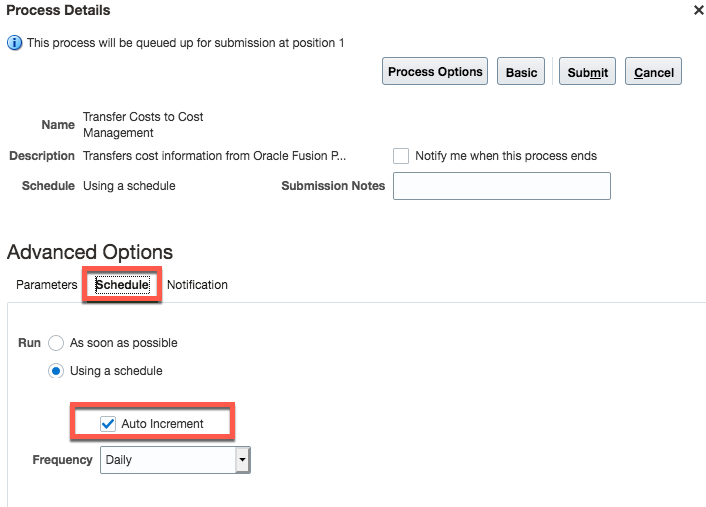Select the As soon as possible option

click(x=56, y=343)
